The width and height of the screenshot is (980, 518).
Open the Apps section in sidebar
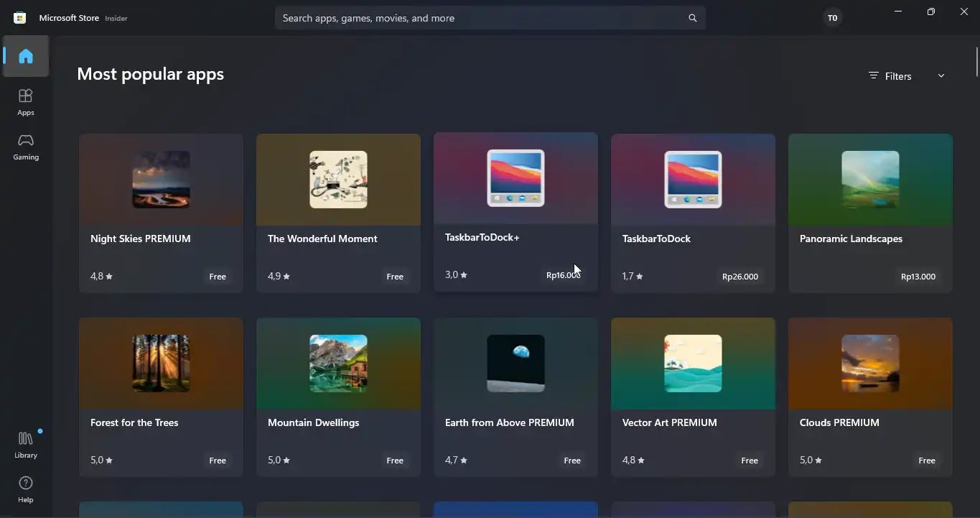[26, 101]
